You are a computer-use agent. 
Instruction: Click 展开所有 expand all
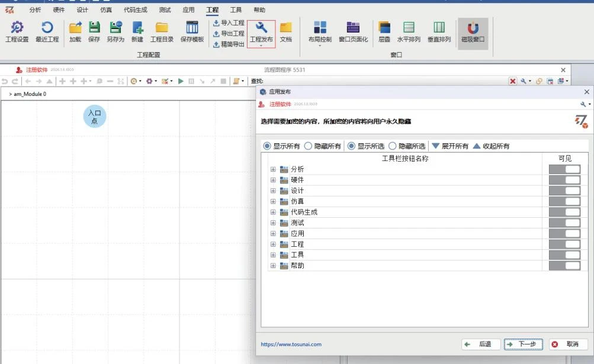click(450, 146)
